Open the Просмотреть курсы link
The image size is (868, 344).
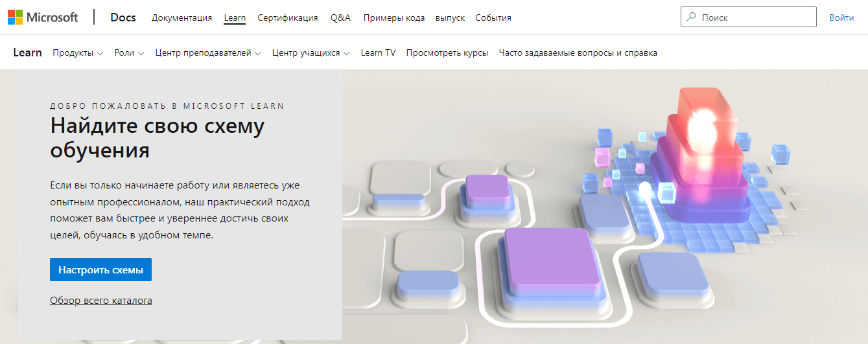[x=447, y=52]
